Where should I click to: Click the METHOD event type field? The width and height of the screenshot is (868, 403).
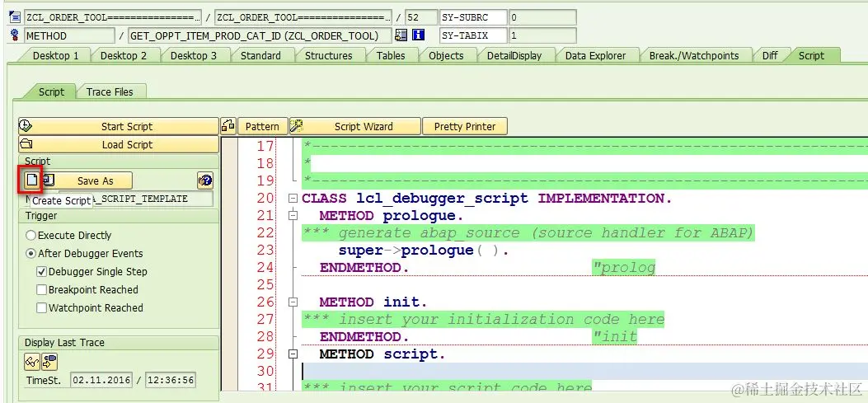[70, 36]
